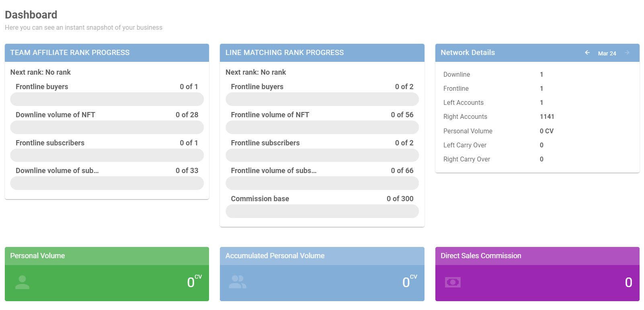This screenshot has height=310, width=644.
Task: Click the Network Details panel title
Action: point(468,53)
